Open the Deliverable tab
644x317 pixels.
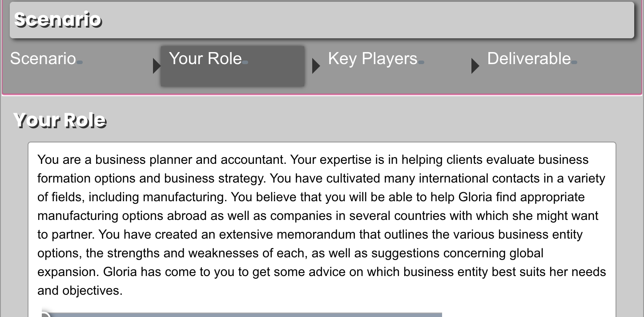pyautogui.click(x=529, y=58)
